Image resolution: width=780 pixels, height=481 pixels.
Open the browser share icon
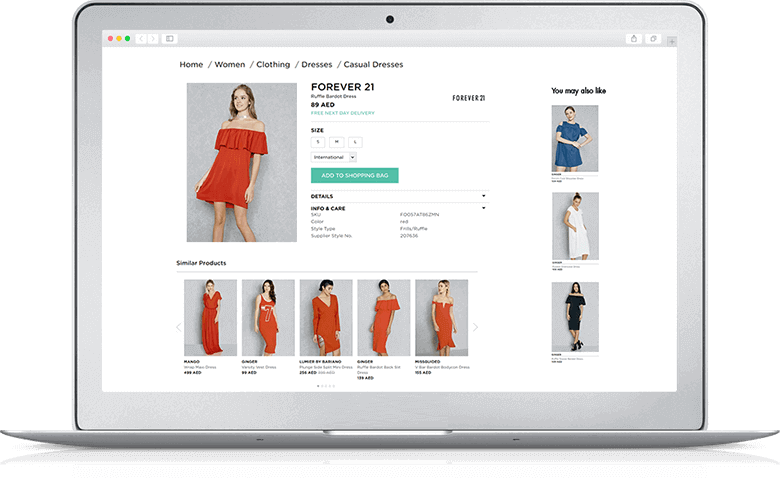634,38
